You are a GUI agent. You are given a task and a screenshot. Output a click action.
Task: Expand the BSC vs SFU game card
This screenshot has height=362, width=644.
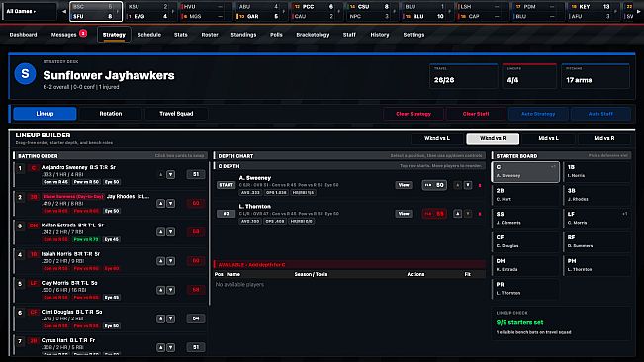118,12
